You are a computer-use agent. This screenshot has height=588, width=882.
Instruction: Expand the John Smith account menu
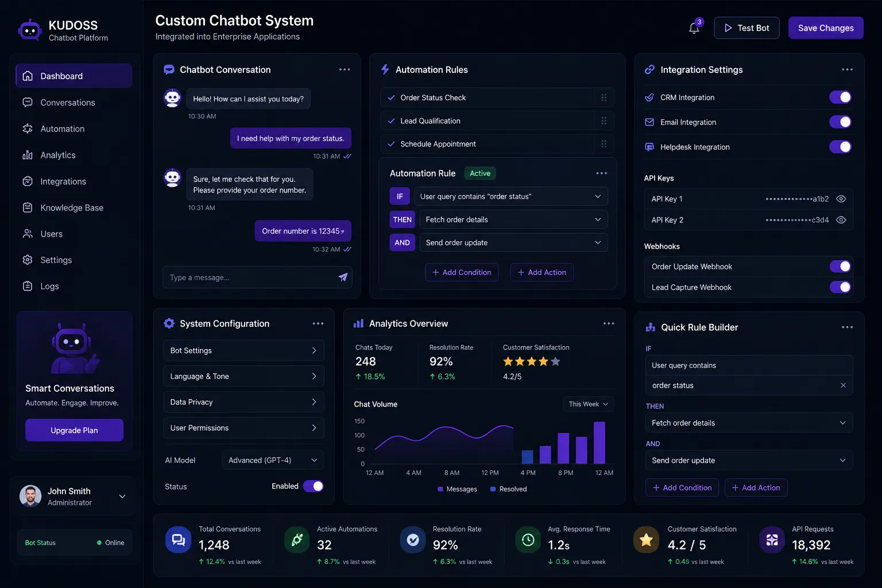(122, 496)
